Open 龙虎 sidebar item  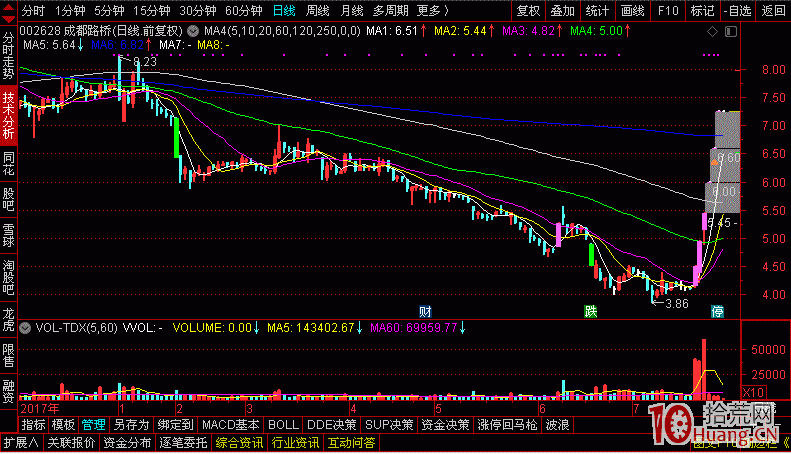(8, 319)
